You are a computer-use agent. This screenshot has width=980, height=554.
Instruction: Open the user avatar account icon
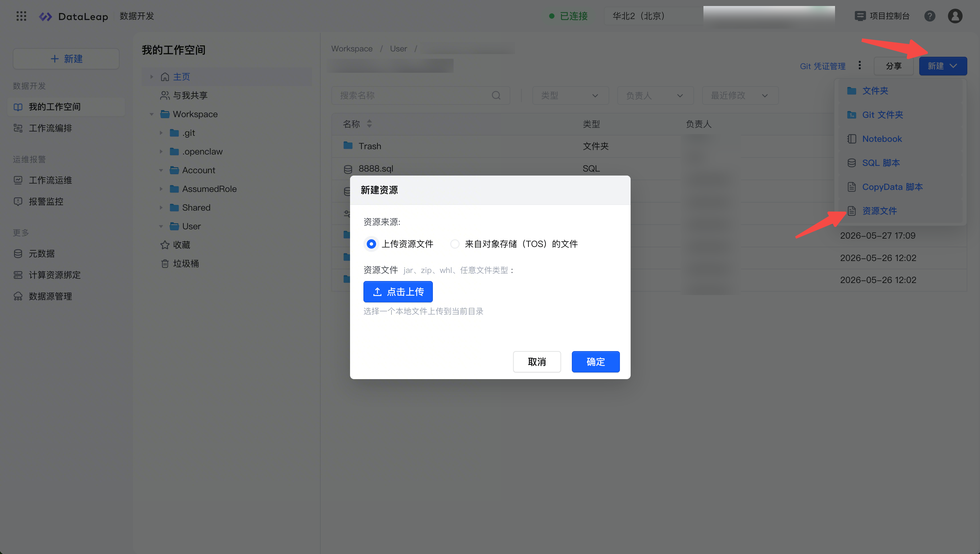(955, 16)
